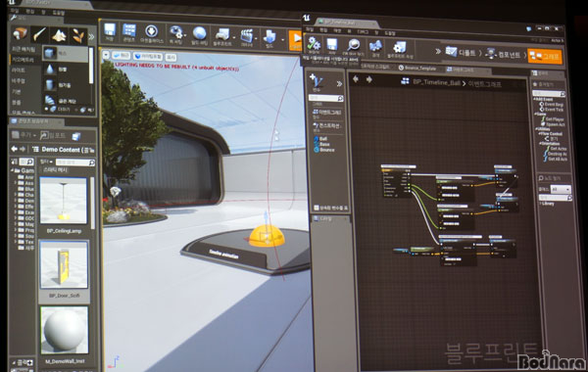Screen dimensions: 588x372
Task: Click the blueprint Compile icon
Action: click(x=314, y=44)
